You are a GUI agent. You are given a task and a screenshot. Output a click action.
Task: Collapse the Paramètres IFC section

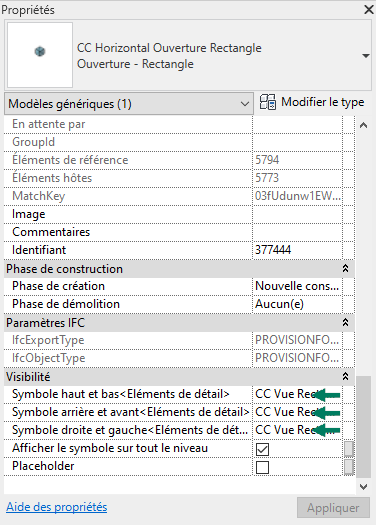point(345,322)
